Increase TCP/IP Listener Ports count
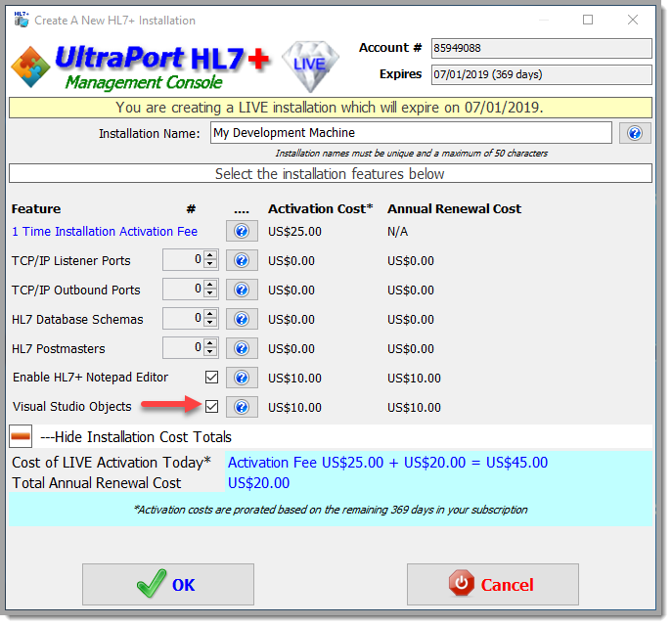This screenshot has height=626, width=672. click(210, 255)
